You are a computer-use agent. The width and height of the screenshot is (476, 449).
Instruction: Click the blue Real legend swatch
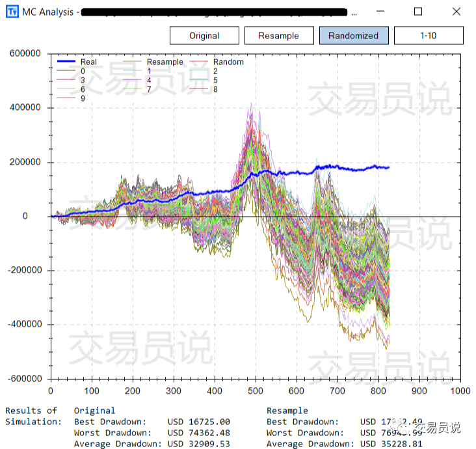pos(66,61)
